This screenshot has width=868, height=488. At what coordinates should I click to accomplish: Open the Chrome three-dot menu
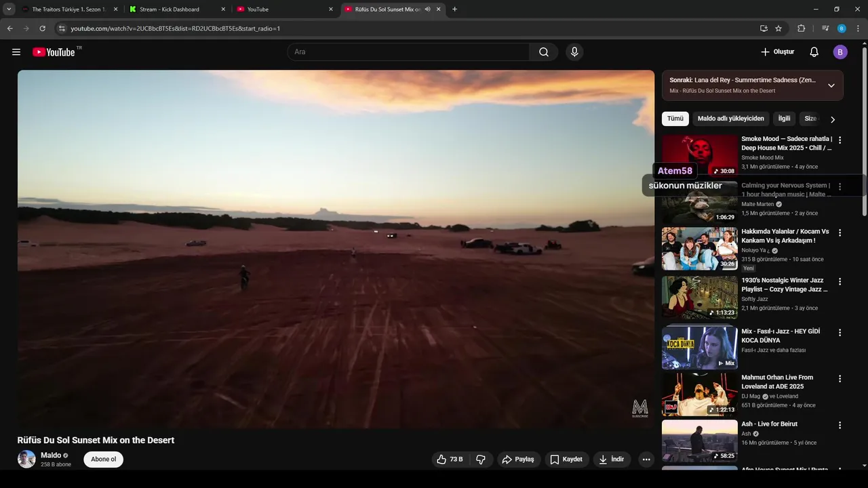click(858, 28)
